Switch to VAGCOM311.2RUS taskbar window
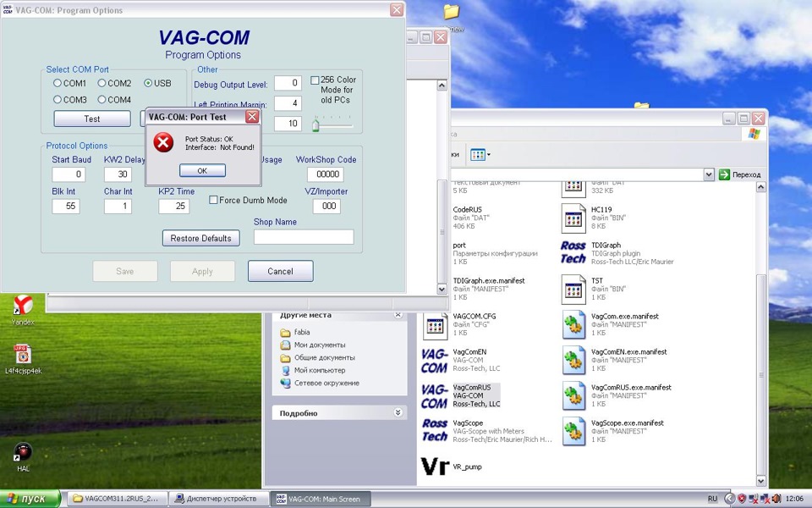812x508 pixels. (118, 499)
